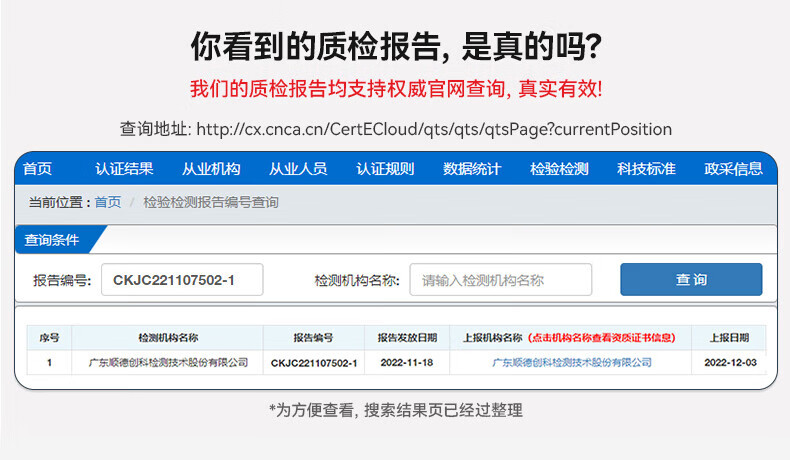Click the cx.cnca.cn query address URL text
790x460 pixels.
tap(434, 129)
